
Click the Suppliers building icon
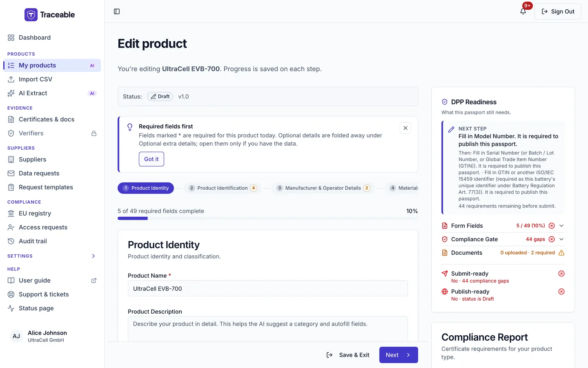[x=11, y=159]
